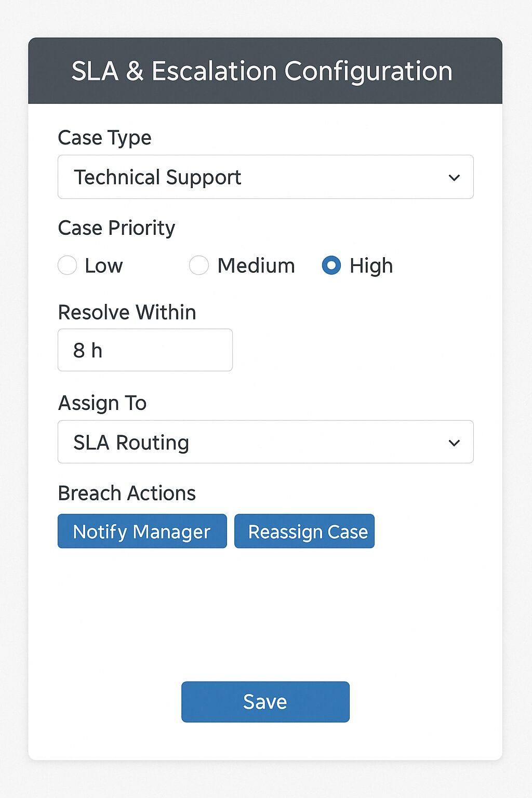Viewport: 532px width, 798px height.
Task: Click the Resolve Within input showing 8 h
Action: [145, 350]
